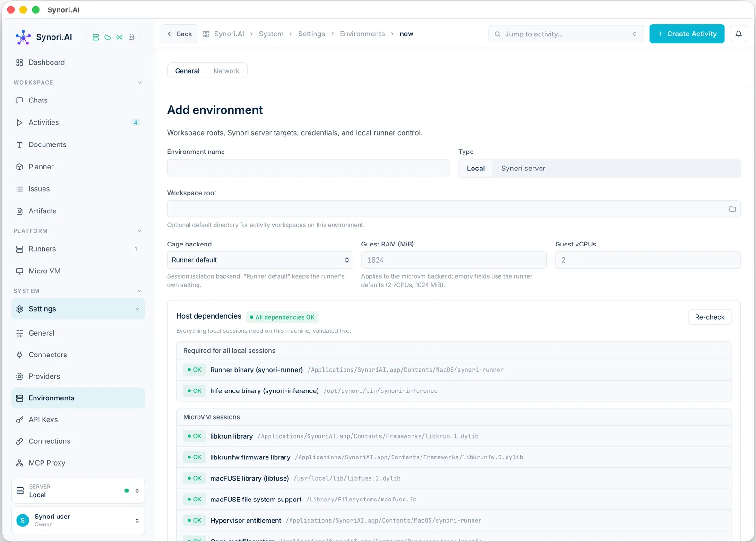Open Documents section
The width and height of the screenshot is (756, 542).
[x=78, y=144]
